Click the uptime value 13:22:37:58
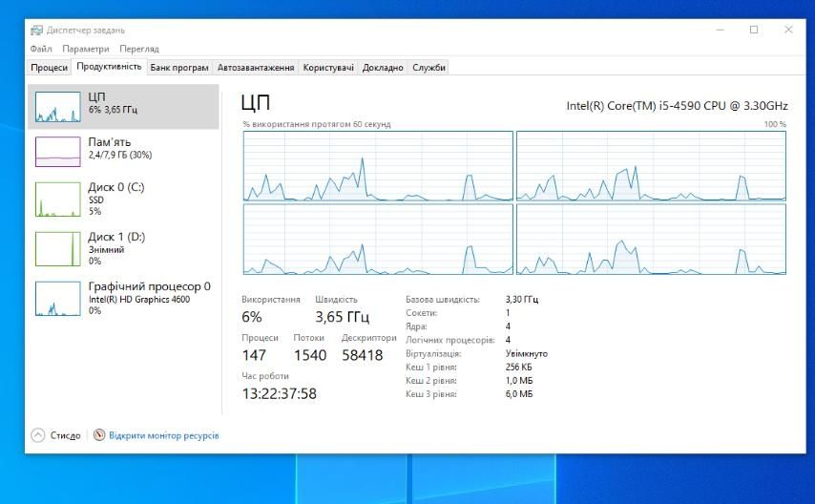The image size is (815, 504). (279, 393)
